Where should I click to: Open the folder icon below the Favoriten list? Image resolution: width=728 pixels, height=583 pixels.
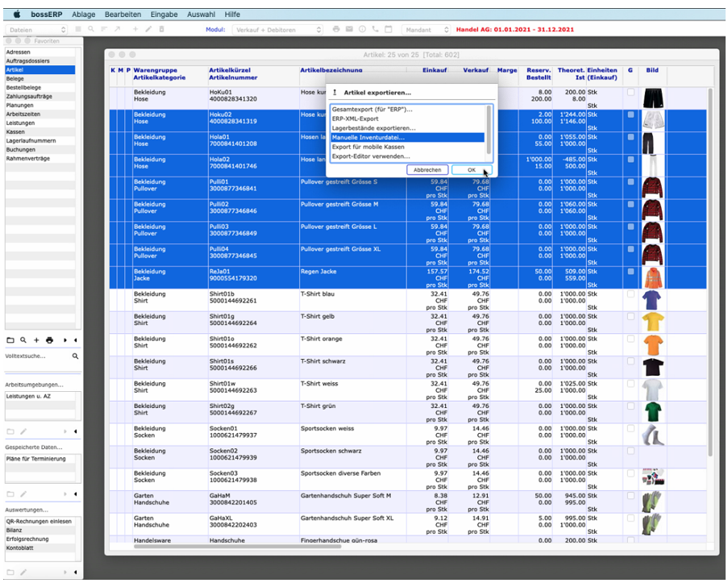tap(10, 340)
